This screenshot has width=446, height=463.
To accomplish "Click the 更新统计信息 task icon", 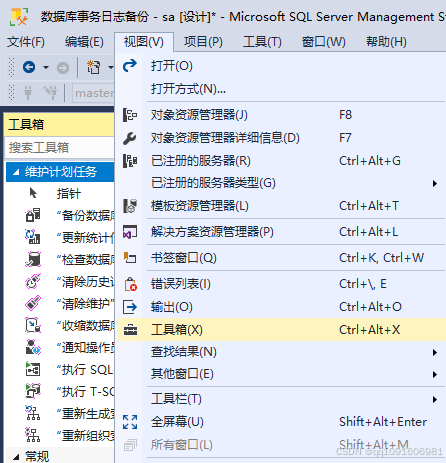I will point(33,237).
